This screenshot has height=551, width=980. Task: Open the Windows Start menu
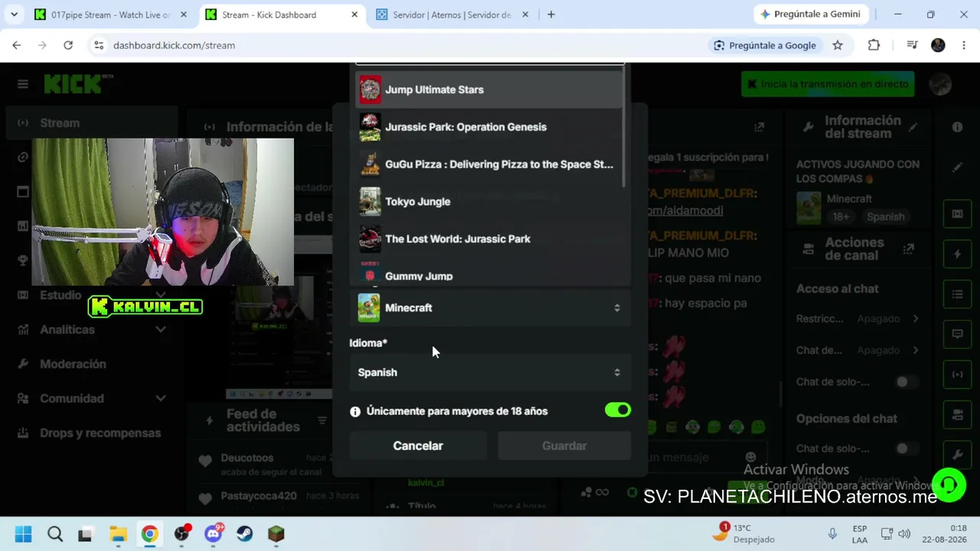[23, 534]
